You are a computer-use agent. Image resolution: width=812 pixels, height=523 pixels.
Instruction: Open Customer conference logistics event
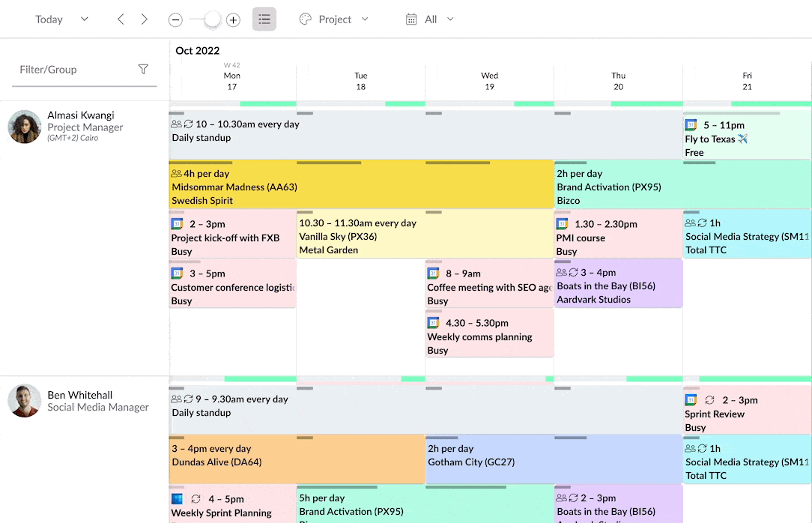(232, 284)
